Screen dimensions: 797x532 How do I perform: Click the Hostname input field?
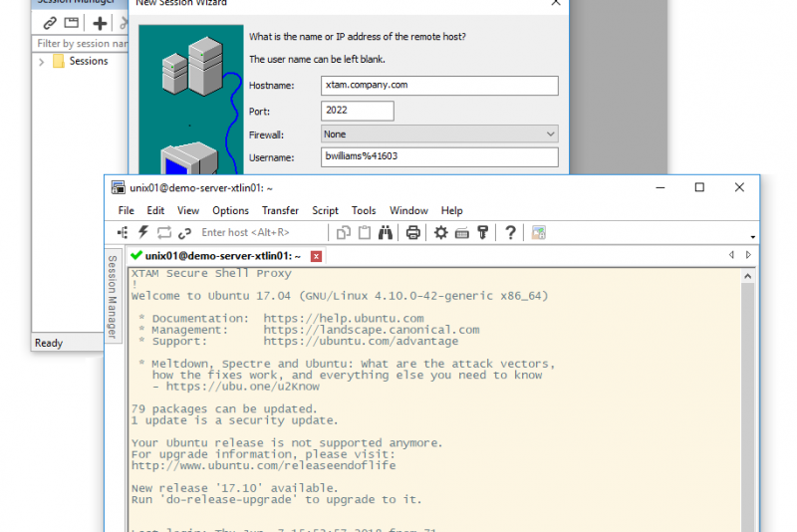click(x=439, y=86)
